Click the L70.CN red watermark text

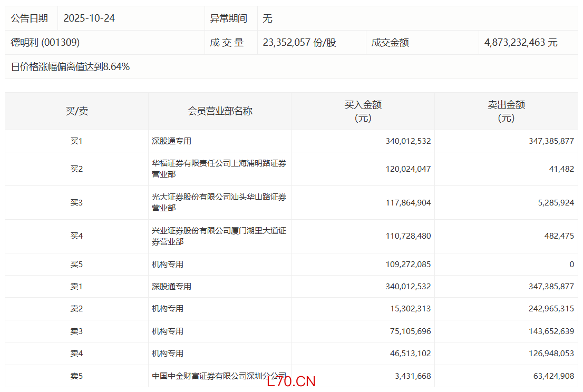291,381
